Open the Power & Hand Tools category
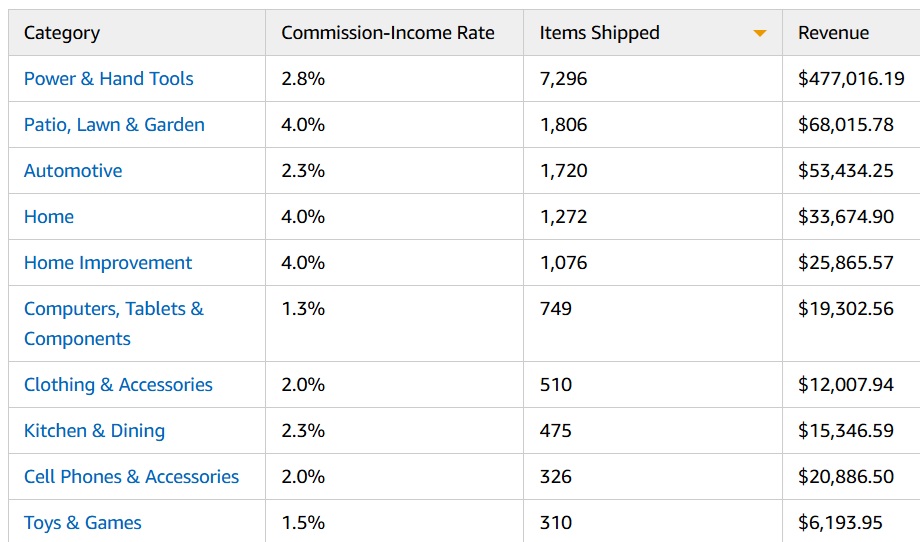Screen dimensions: 920x542 (x=109, y=79)
